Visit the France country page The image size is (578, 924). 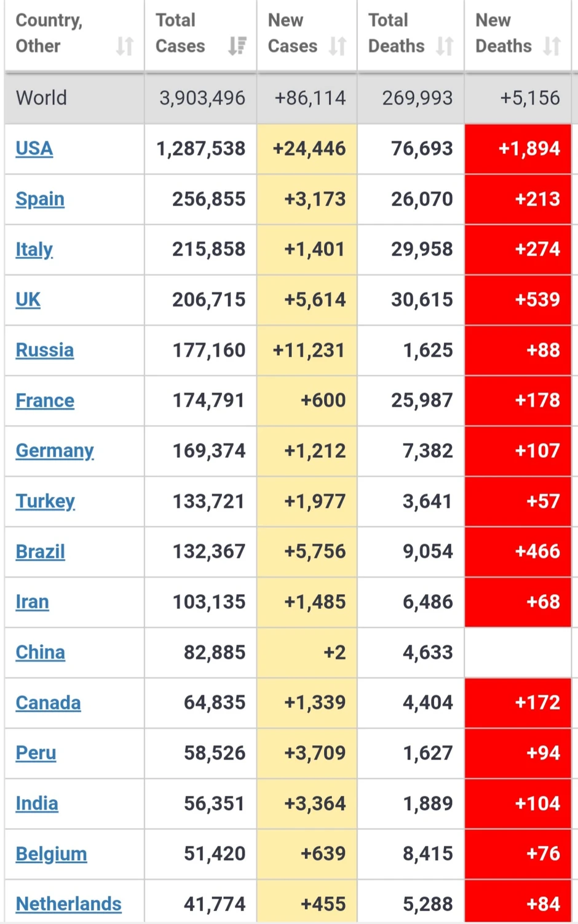[x=45, y=401]
